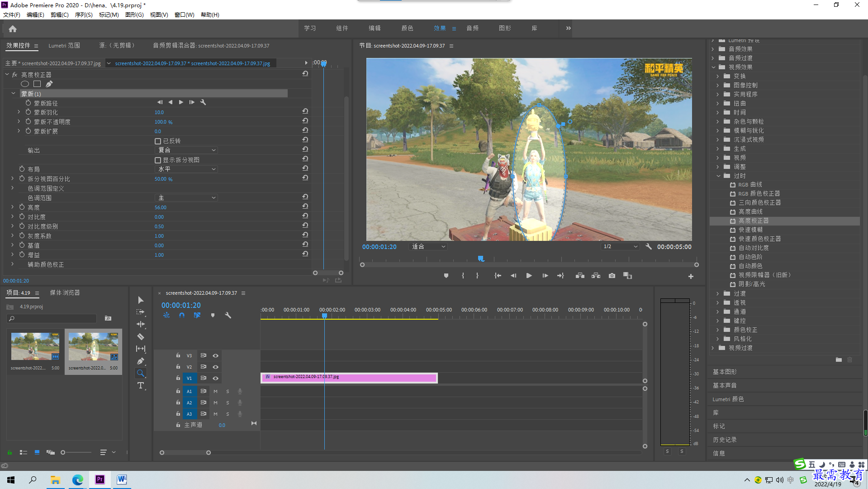Screen dimensions: 868x489
Task: Click the Export Frame camera icon
Action: 612,275
